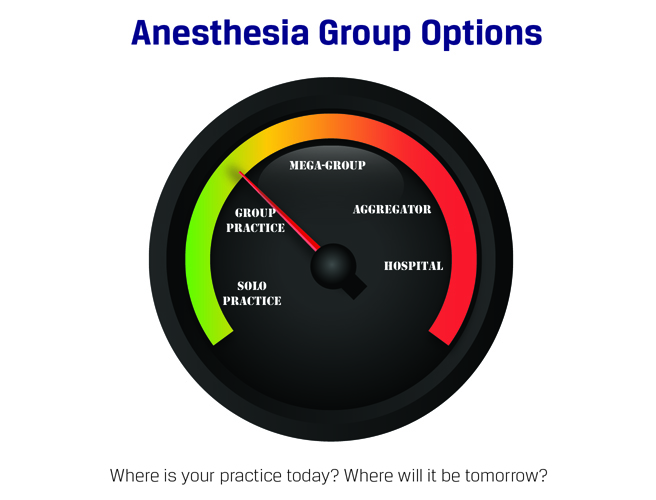This screenshot has height=500, width=656.
Task: Click the Solo Practice label
Action: click(252, 293)
